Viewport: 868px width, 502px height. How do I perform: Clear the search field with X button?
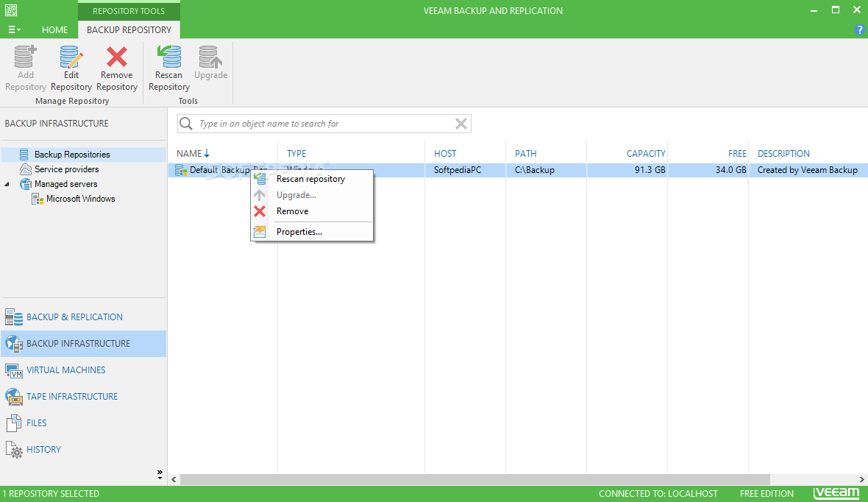coord(461,124)
